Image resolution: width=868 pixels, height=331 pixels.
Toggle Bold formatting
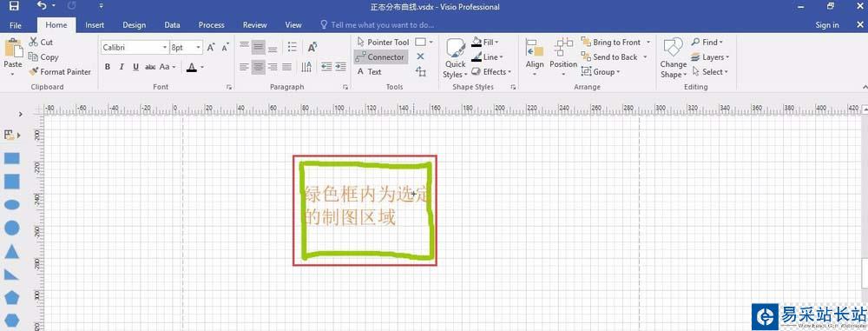(x=108, y=67)
